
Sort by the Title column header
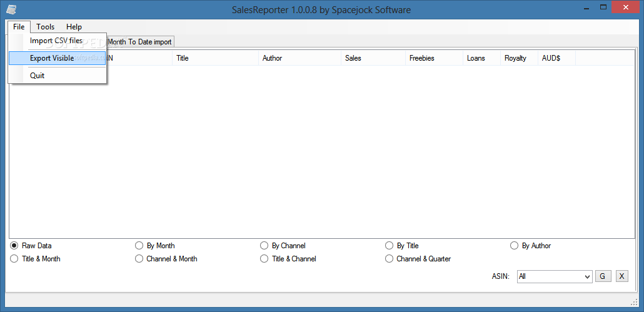(215, 58)
